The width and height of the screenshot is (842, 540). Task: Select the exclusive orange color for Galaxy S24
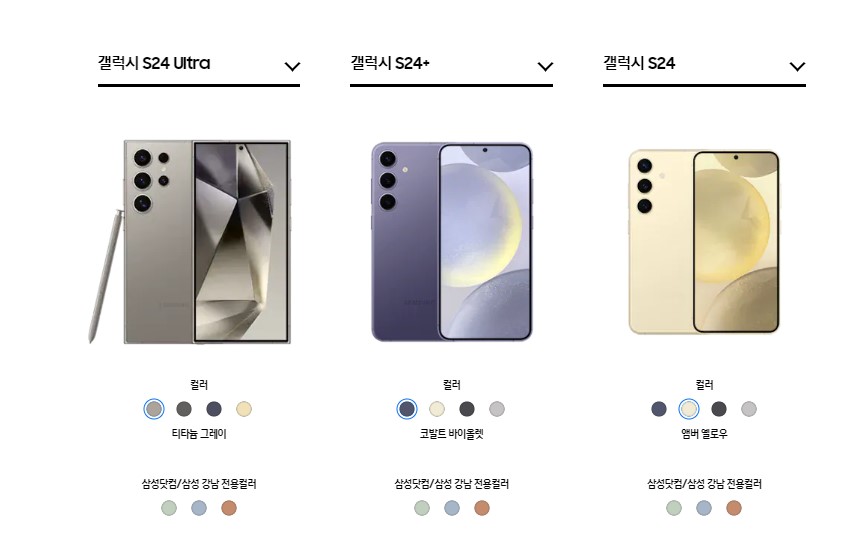(x=734, y=508)
